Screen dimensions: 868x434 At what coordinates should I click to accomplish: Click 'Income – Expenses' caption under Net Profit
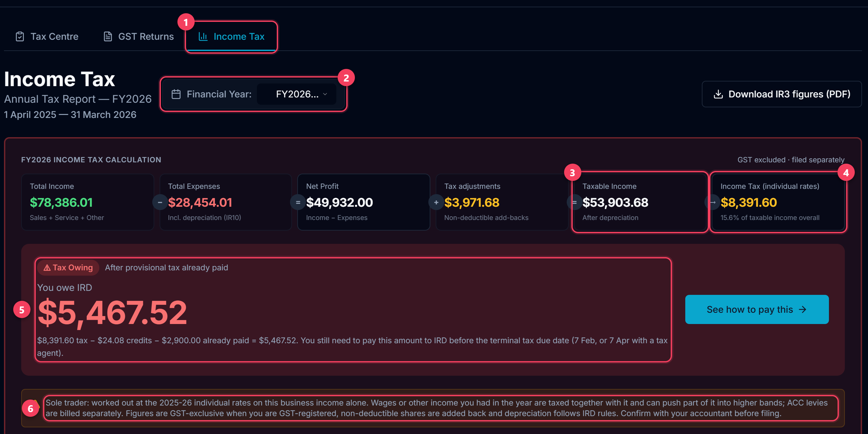click(337, 218)
